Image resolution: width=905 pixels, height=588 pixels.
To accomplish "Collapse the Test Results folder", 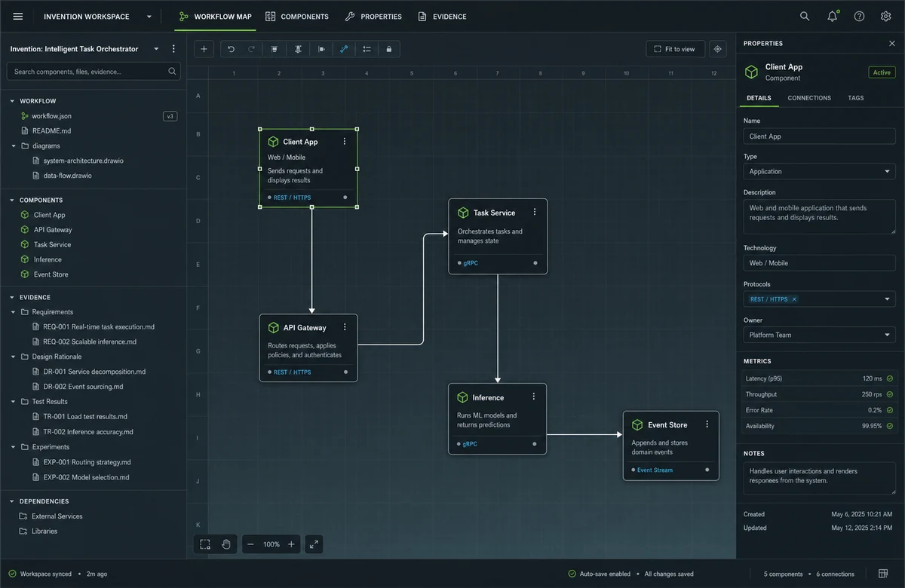I will (x=13, y=402).
